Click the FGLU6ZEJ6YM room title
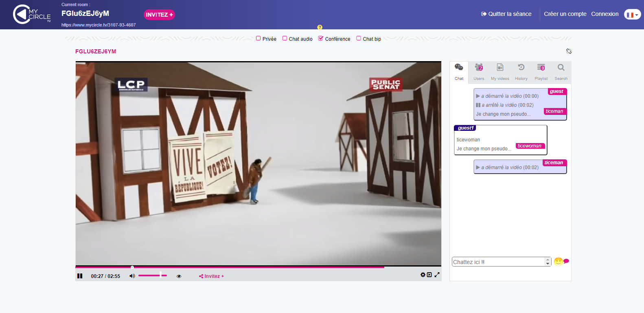The image size is (644, 313). point(96,51)
